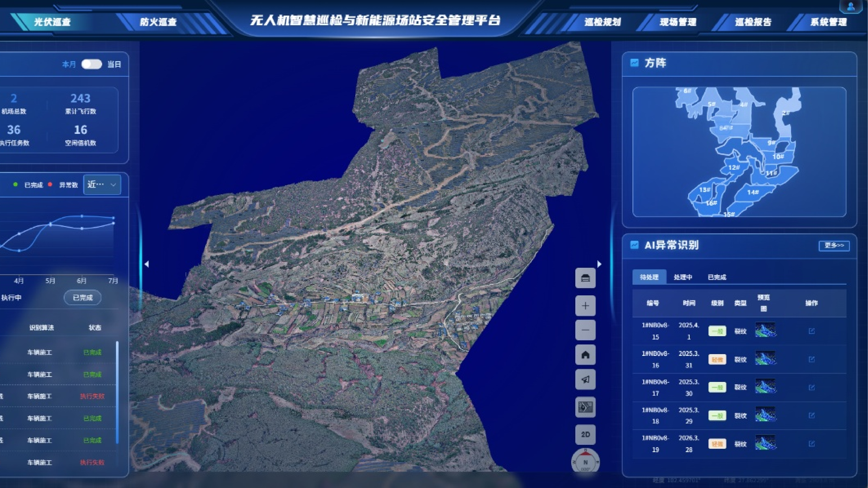Screen dimensions: 868x488
Task: Open 系统管理 menu
Action: 829,22
